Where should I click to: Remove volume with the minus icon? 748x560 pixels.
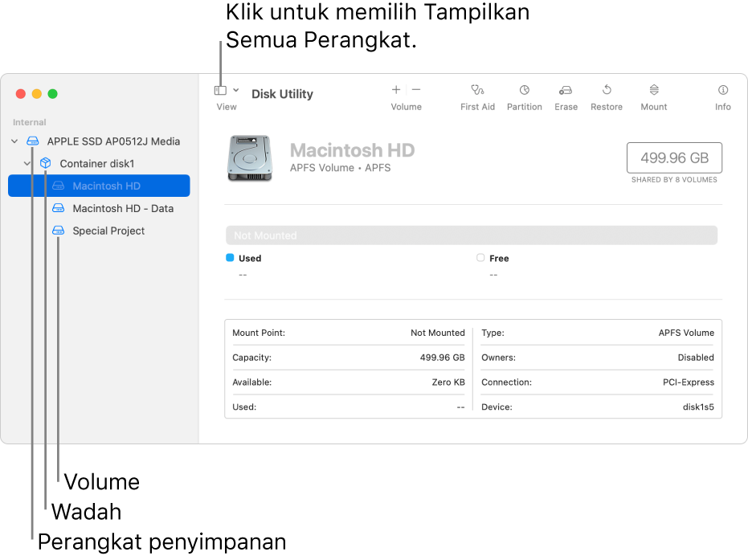[416, 90]
